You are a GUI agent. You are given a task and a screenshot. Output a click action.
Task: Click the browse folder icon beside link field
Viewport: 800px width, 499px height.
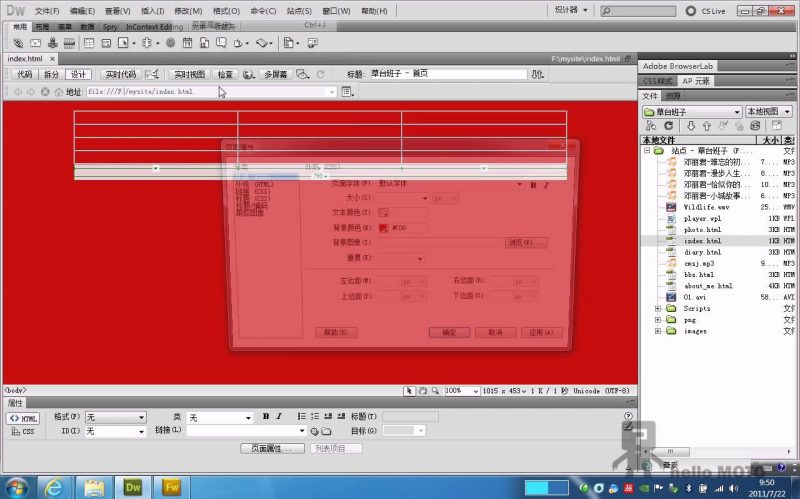tap(326, 431)
